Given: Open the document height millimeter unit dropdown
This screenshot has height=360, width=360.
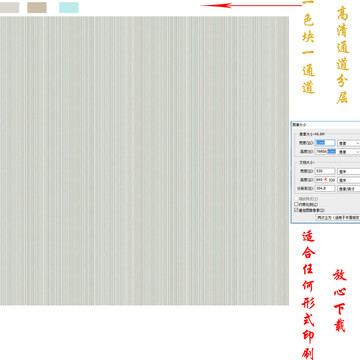Looking at the screenshot, I should 349,180.
